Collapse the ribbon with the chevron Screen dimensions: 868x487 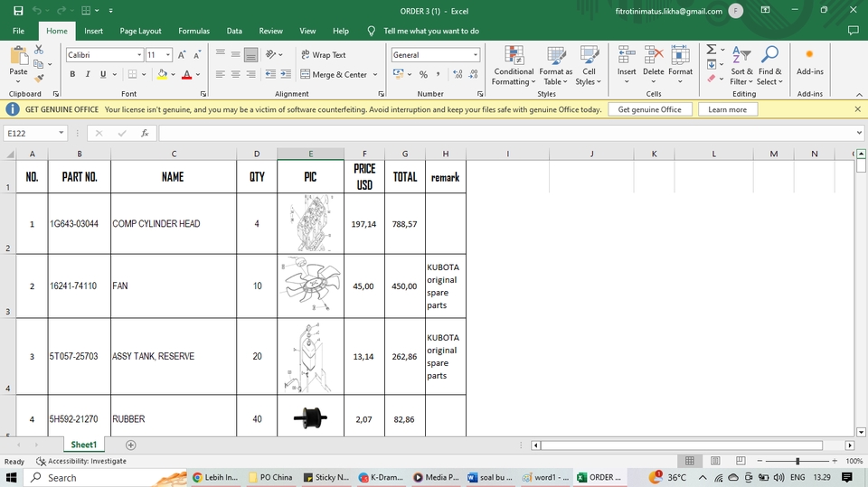859,95
